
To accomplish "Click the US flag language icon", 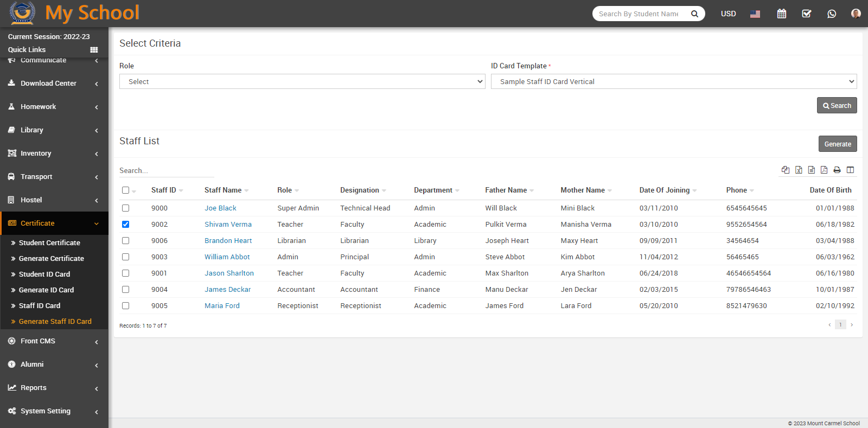I will pyautogui.click(x=755, y=14).
